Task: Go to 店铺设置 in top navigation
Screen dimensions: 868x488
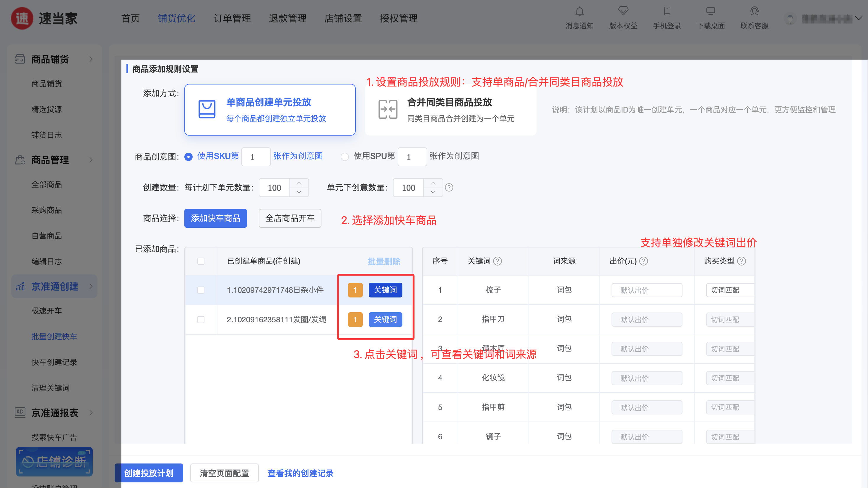Action: click(343, 18)
